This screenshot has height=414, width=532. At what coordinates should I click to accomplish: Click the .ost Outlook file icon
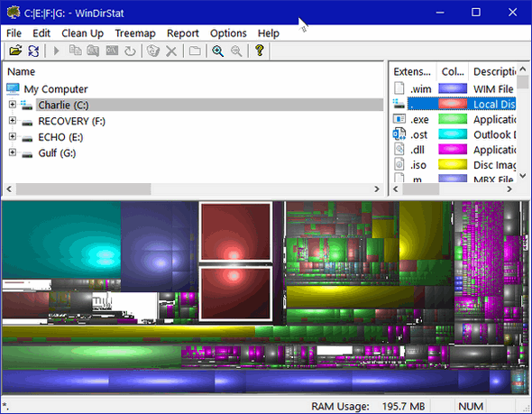click(x=399, y=133)
